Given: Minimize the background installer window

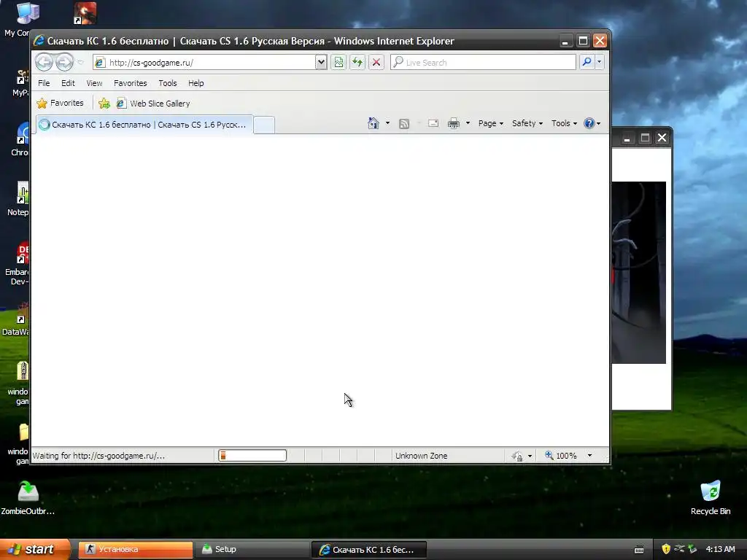Looking at the screenshot, I should click(627, 138).
